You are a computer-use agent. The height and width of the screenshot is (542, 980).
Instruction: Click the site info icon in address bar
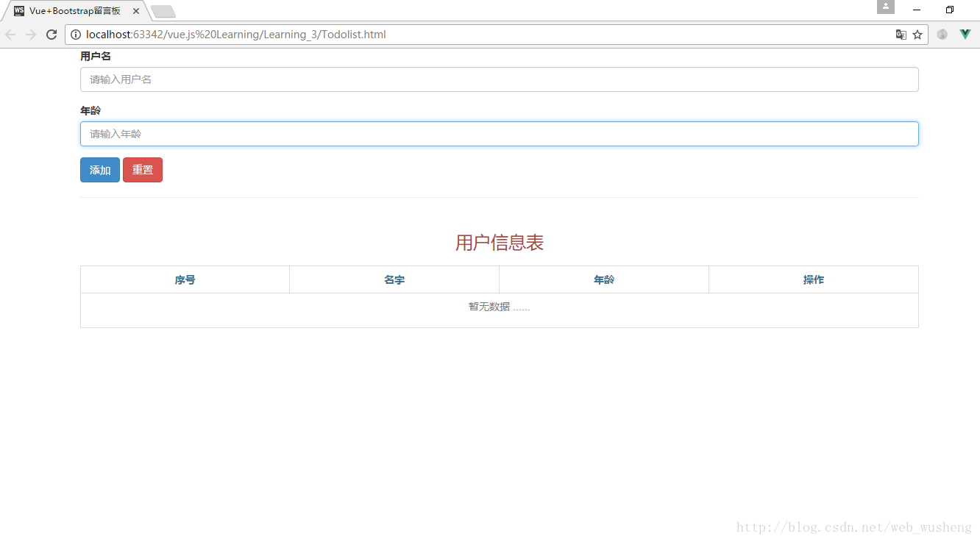76,35
